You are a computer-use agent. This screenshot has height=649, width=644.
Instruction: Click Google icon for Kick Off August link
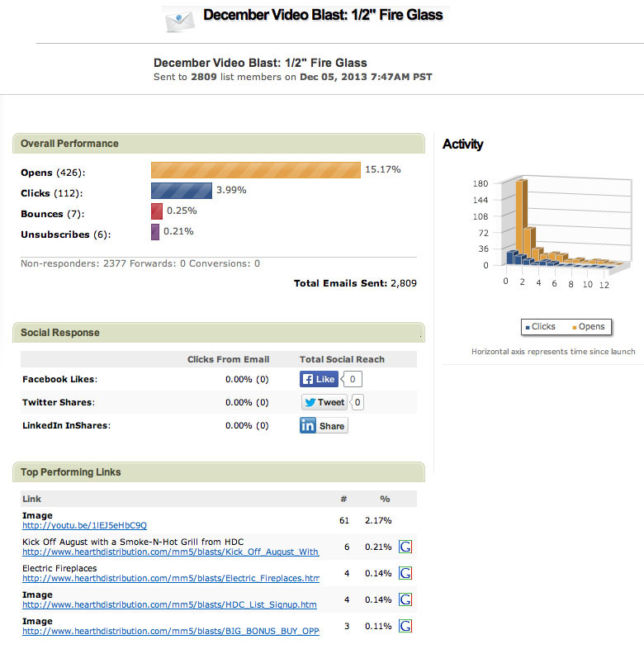click(x=405, y=547)
